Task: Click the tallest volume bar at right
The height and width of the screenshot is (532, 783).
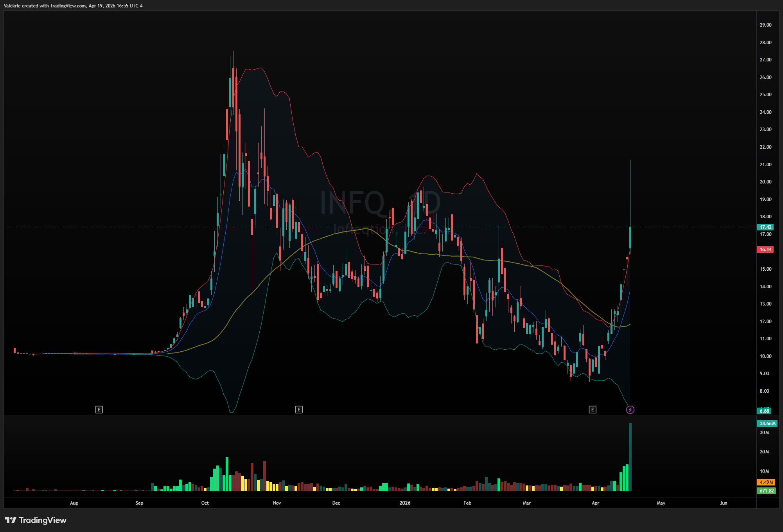Action: point(630,457)
